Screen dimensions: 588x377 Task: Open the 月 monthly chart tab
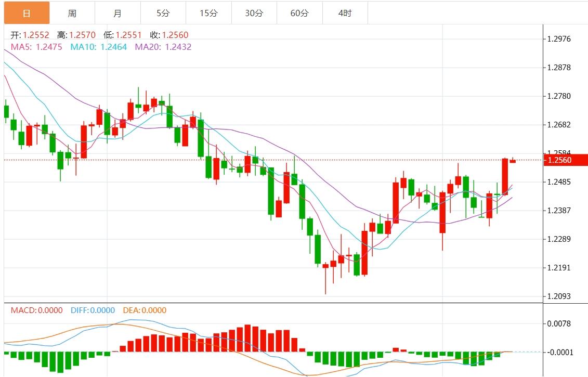click(117, 13)
